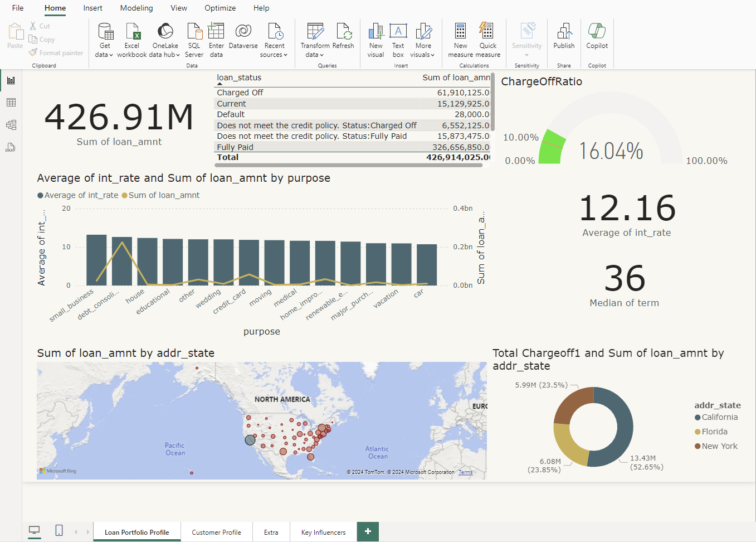Click Enter data icon
The height and width of the screenshot is (542, 756).
coord(216,31)
